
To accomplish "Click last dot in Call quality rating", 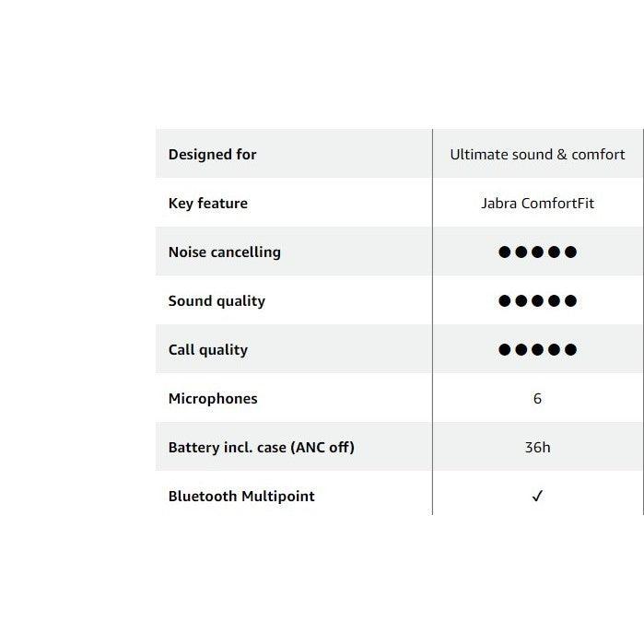I will [x=570, y=349].
